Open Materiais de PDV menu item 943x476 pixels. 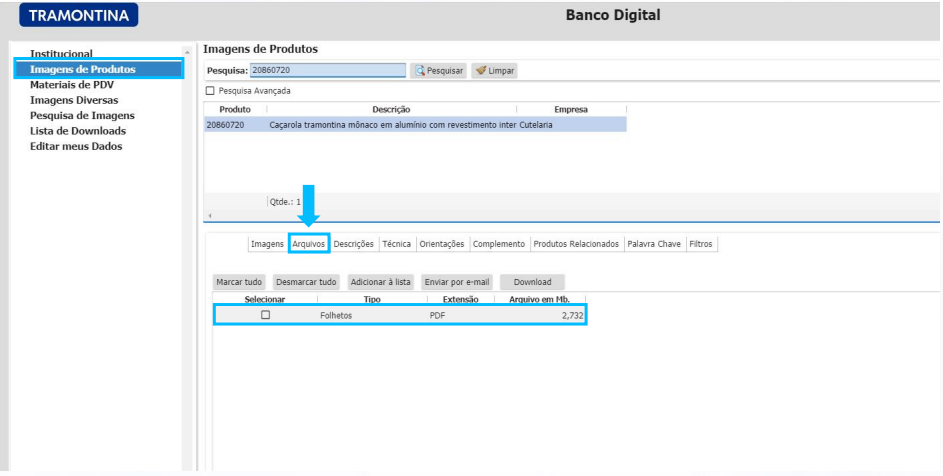click(72, 85)
